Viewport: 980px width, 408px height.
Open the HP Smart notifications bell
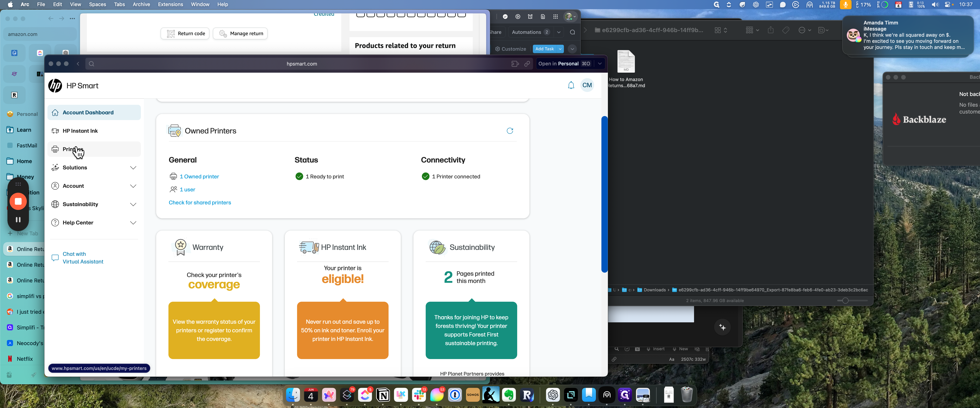571,85
